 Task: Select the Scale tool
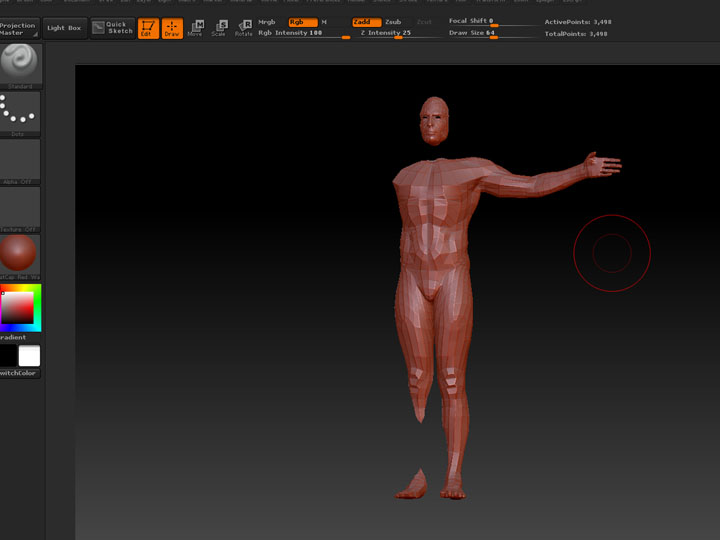[x=219, y=27]
